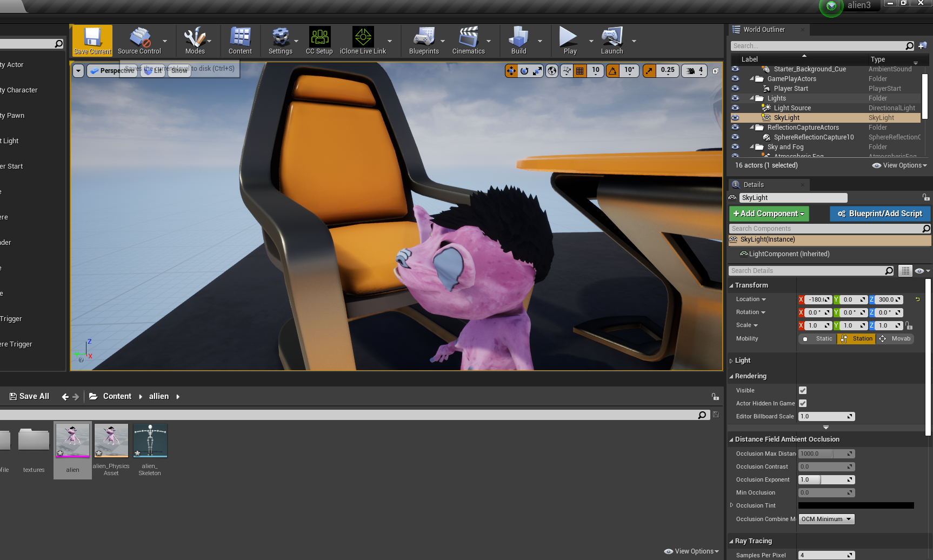Toggle surface snapping icon in the viewport

567,71
